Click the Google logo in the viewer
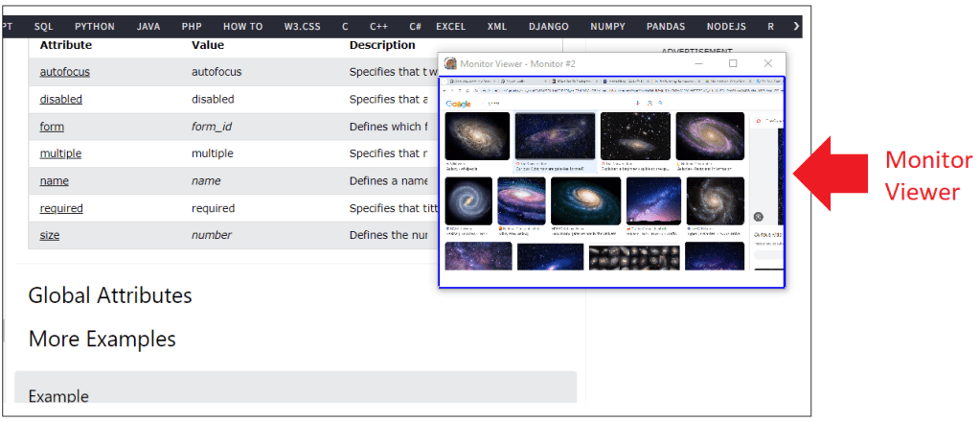The image size is (980, 422). tap(459, 103)
